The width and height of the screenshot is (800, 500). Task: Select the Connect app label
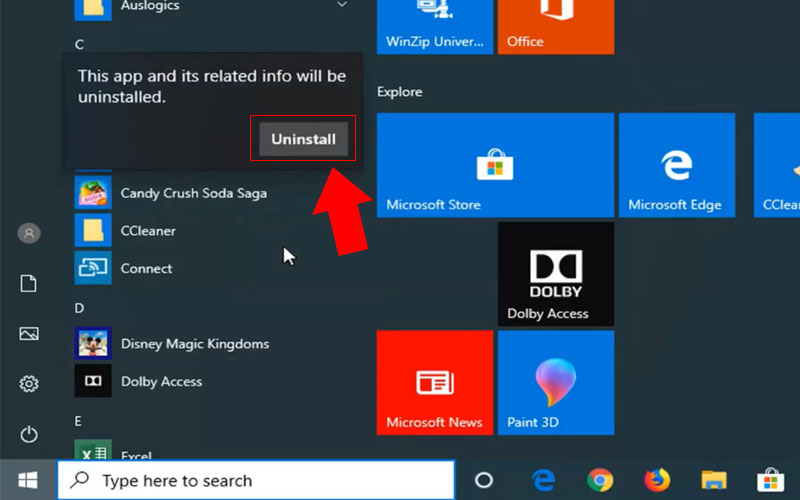pyautogui.click(x=146, y=268)
